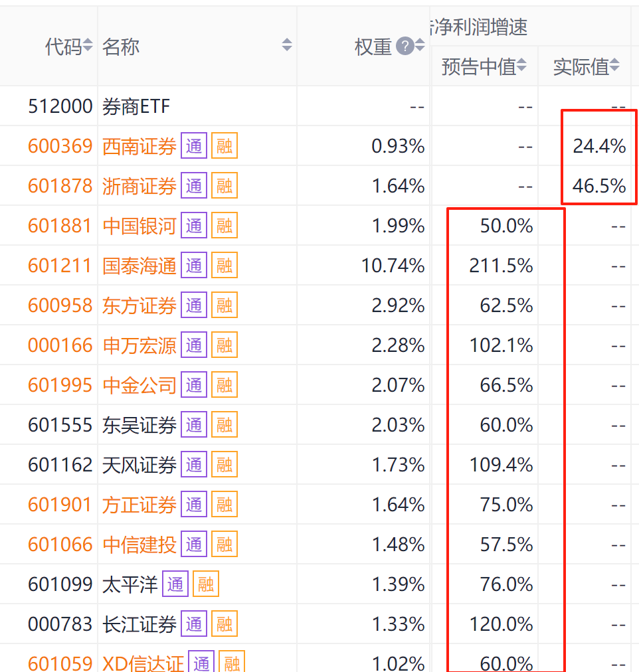Click forecast value 211.5%

501,266
